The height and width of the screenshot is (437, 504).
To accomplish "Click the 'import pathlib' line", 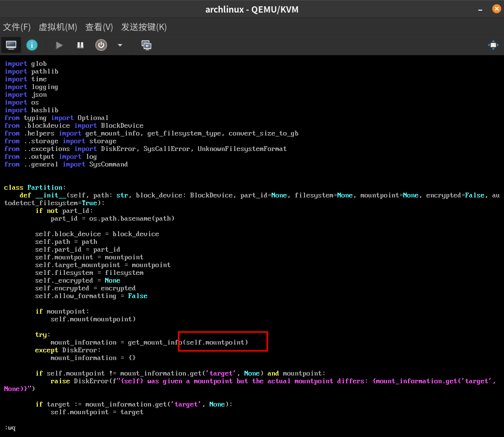I will (31, 71).
